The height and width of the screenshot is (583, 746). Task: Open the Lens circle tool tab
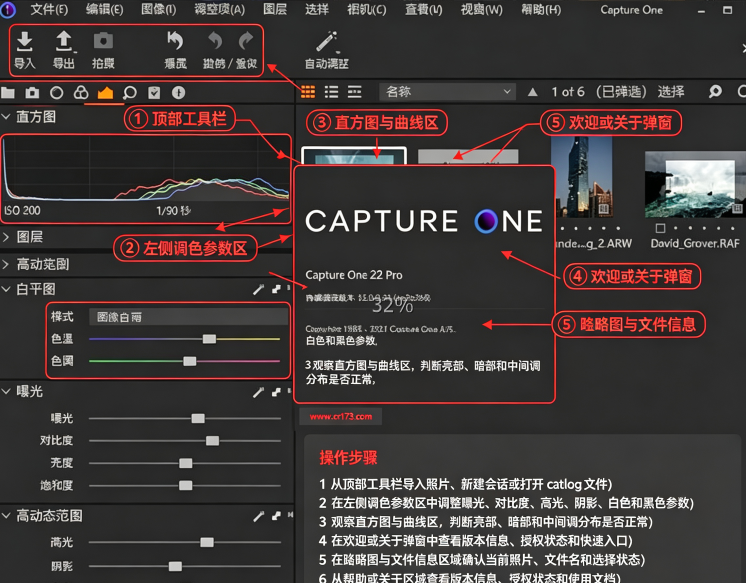click(56, 92)
